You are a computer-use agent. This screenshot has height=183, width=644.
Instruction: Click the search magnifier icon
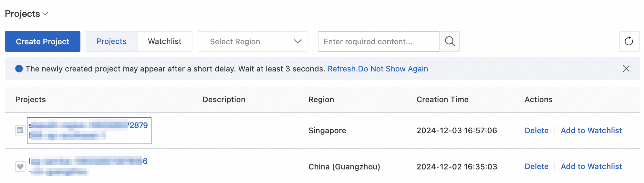pyautogui.click(x=450, y=41)
